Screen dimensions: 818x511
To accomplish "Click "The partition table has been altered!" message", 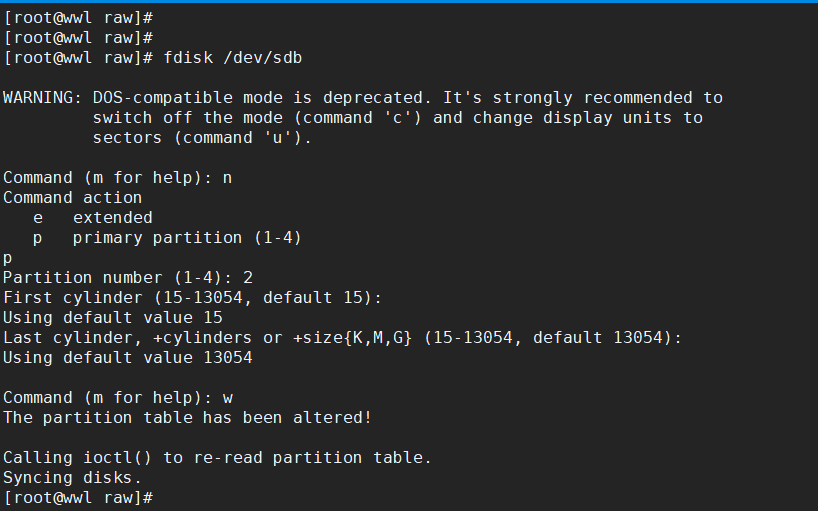I will click(x=187, y=418).
